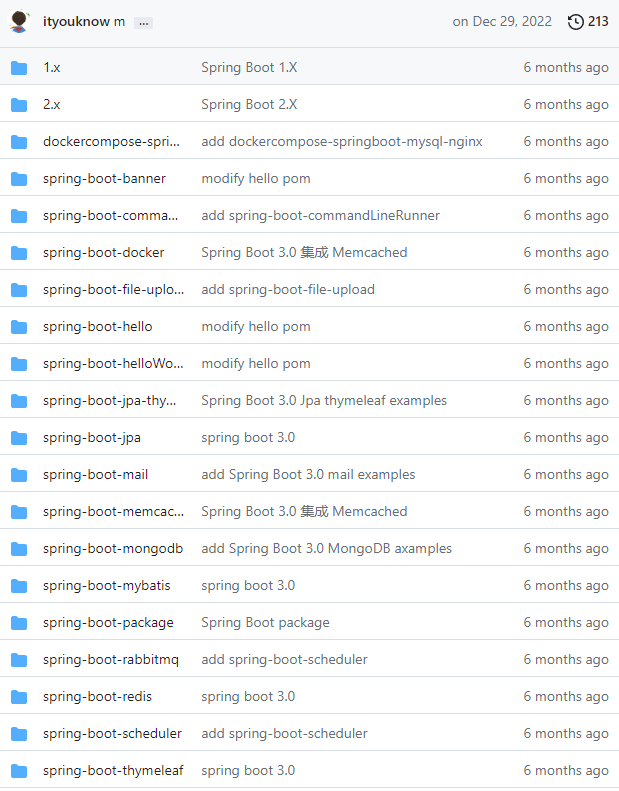Image resolution: width=619 pixels, height=791 pixels.
Task: Open the spring-boot-banner folder
Action: 104,179
